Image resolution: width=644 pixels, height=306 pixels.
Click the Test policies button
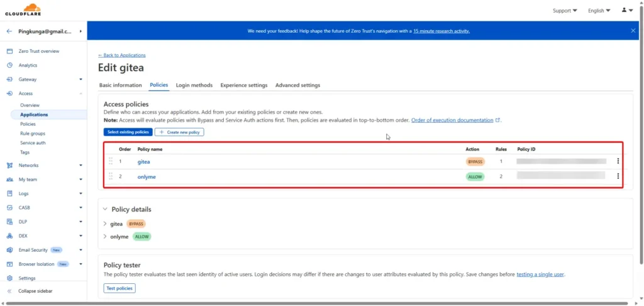[119, 288]
